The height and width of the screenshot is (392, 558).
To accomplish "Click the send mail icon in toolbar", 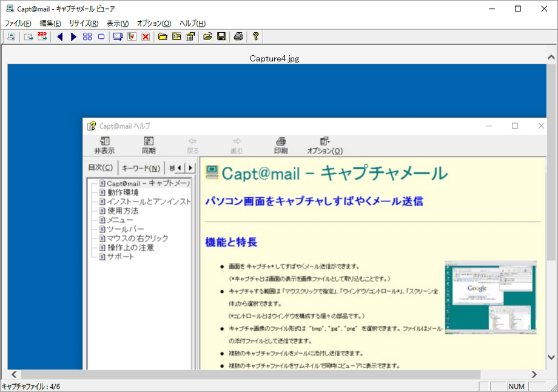I will [29, 36].
